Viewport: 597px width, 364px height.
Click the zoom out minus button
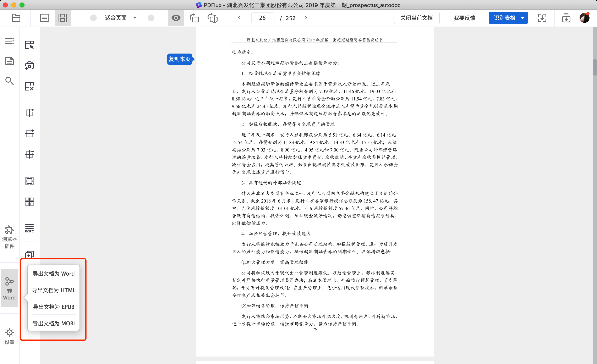93,18
